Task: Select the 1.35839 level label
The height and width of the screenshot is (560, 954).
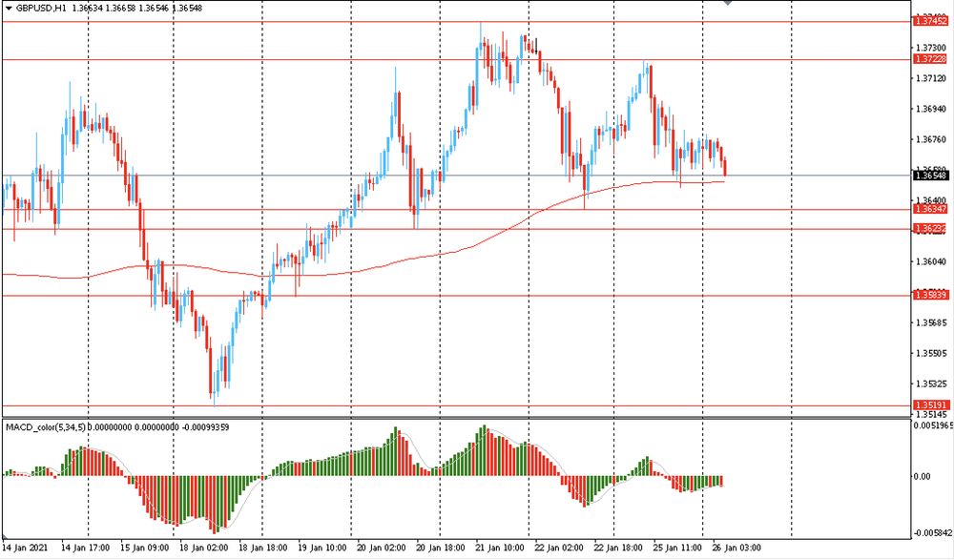Action: pyautogui.click(x=930, y=295)
